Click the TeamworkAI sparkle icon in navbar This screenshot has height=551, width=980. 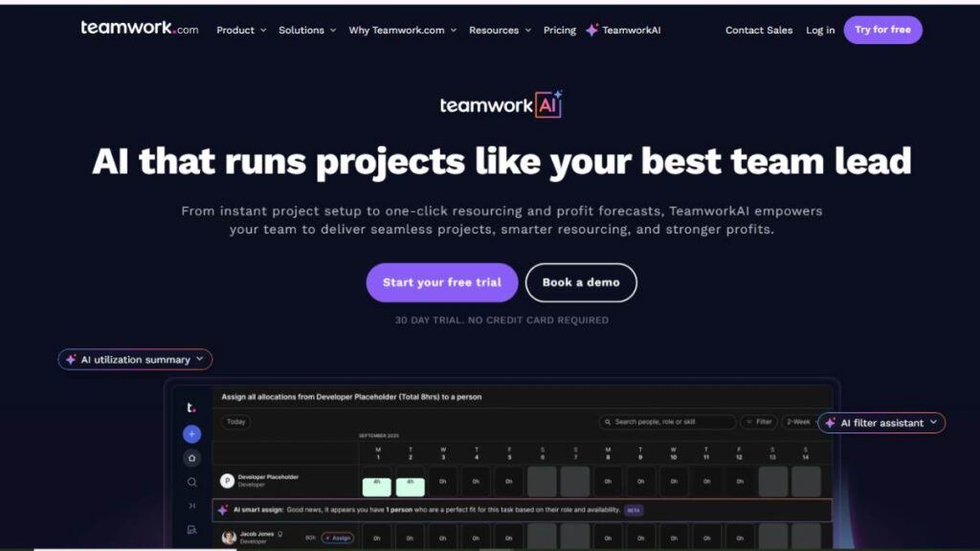[x=591, y=30]
